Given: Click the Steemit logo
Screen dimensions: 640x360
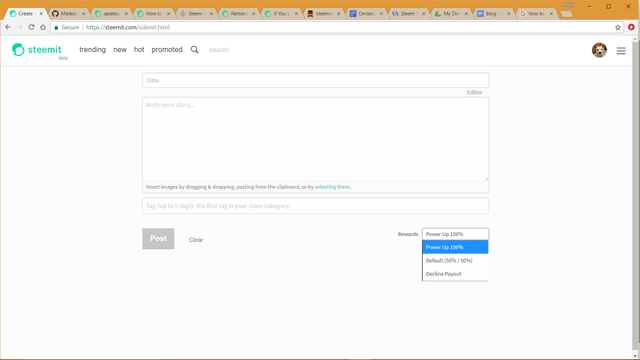Looking at the screenshot, I should [x=36, y=50].
